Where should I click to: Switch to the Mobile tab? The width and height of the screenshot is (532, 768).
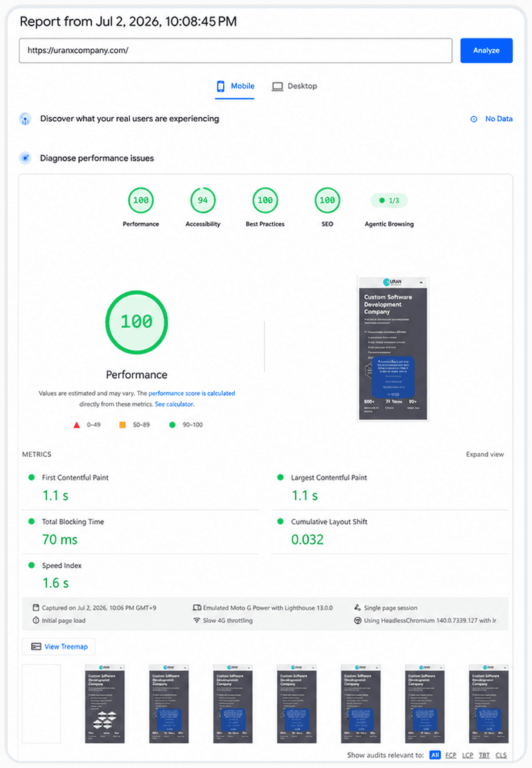[x=235, y=86]
